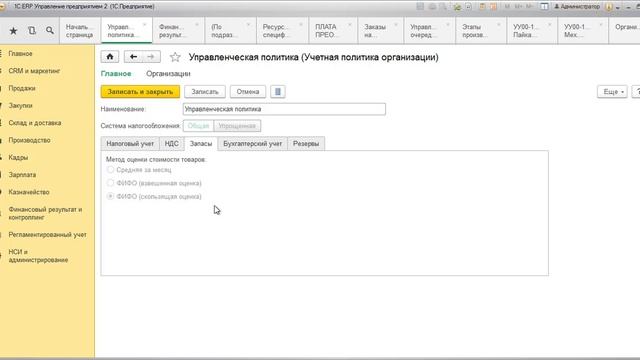The image size is (640, 360).
Task: Click the search magnifier icon
Action: [50, 31]
